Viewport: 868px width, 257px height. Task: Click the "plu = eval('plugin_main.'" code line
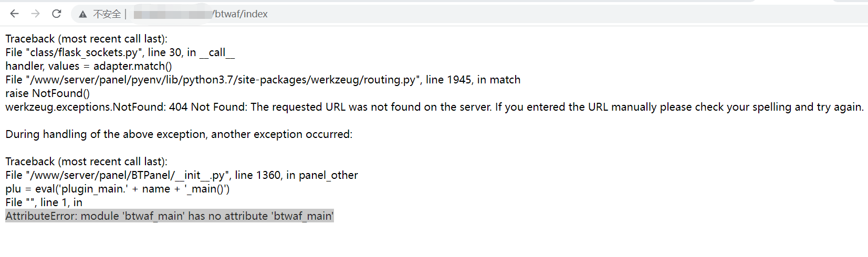118,189
